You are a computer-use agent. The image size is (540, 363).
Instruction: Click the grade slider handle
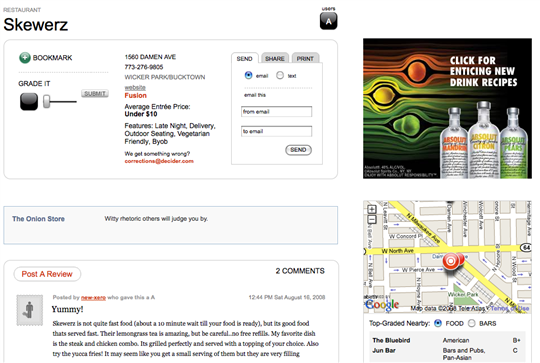pos(46,102)
